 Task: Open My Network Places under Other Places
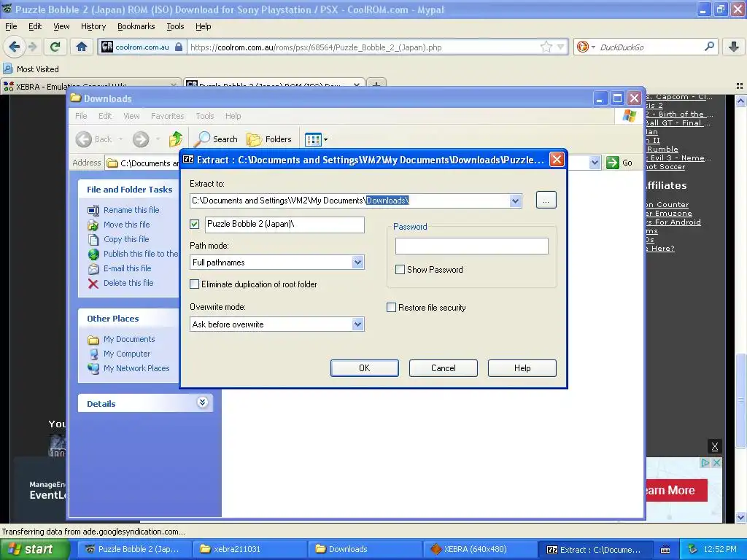pos(136,368)
